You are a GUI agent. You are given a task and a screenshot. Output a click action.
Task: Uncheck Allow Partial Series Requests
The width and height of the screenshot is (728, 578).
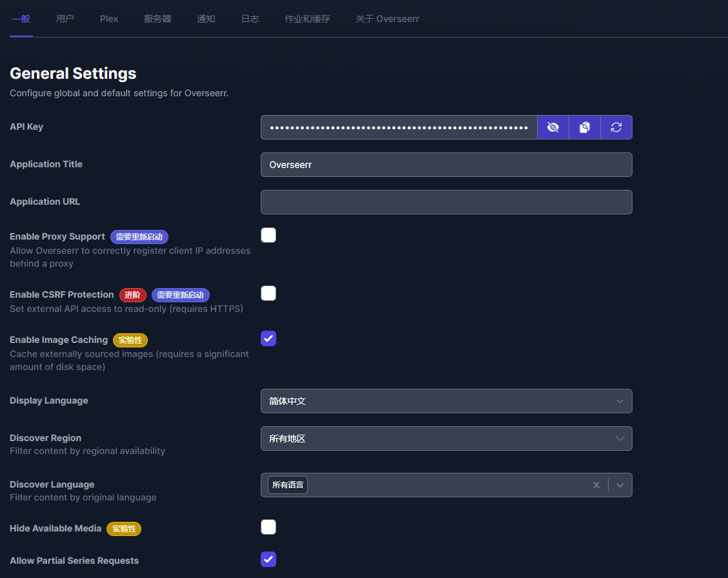coord(268,559)
